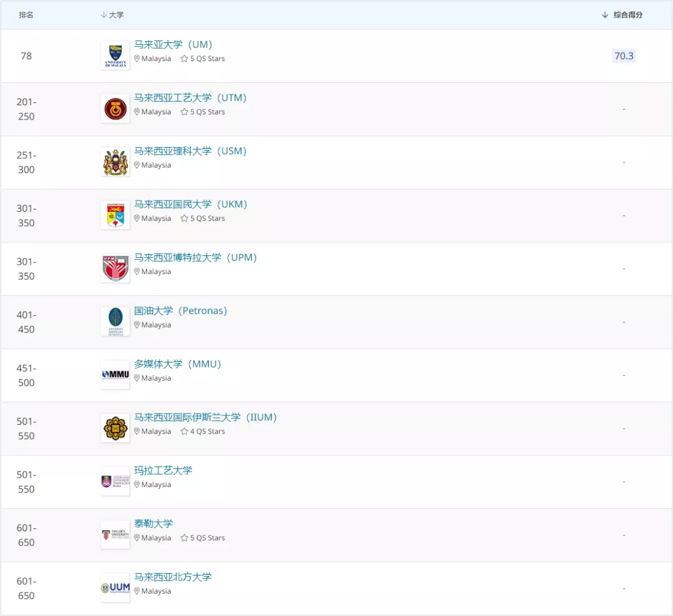Click the Malaysia text under 多媒体大学
The image size is (673, 616).
pos(156,378)
